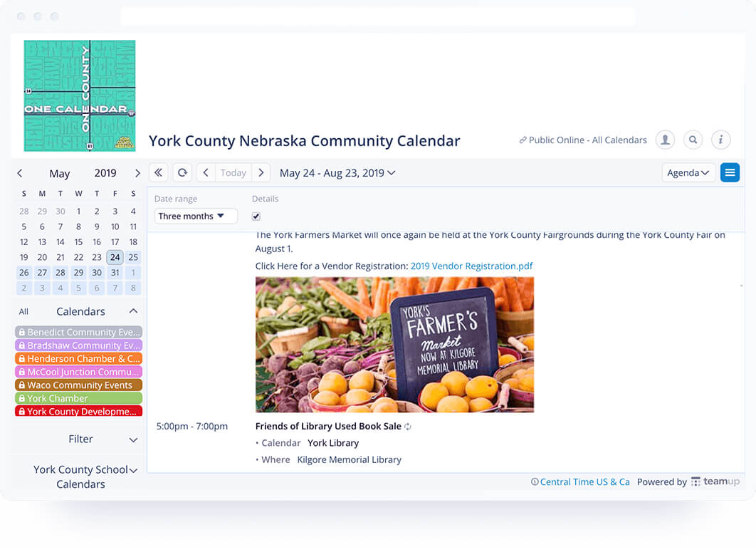Click the Public Online link icon
This screenshot has height=547, width=756.
(523, 140)
